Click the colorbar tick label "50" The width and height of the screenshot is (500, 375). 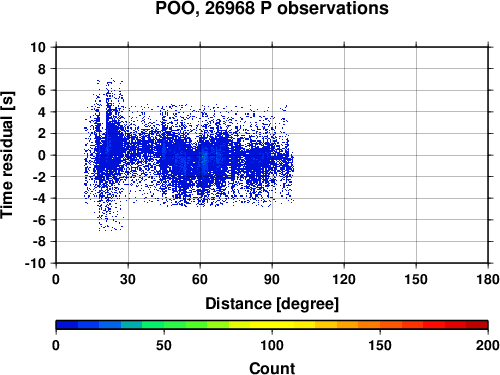pyautogui.click(x=164, y=345)
